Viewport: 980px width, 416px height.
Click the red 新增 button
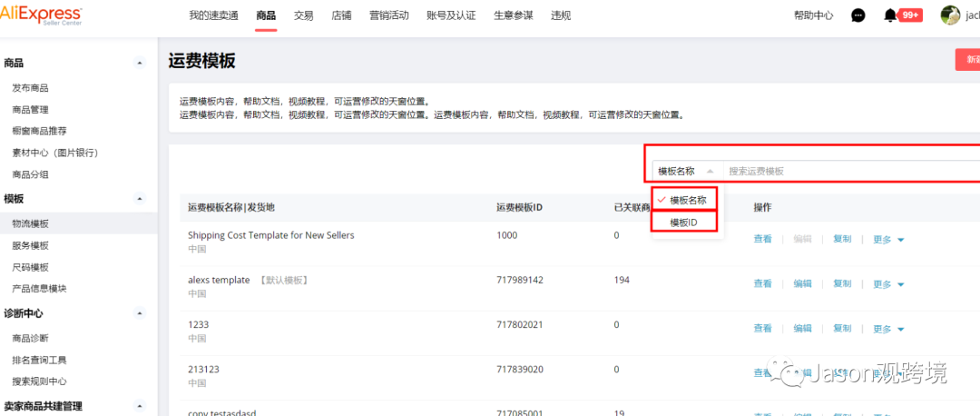[967, 59]
